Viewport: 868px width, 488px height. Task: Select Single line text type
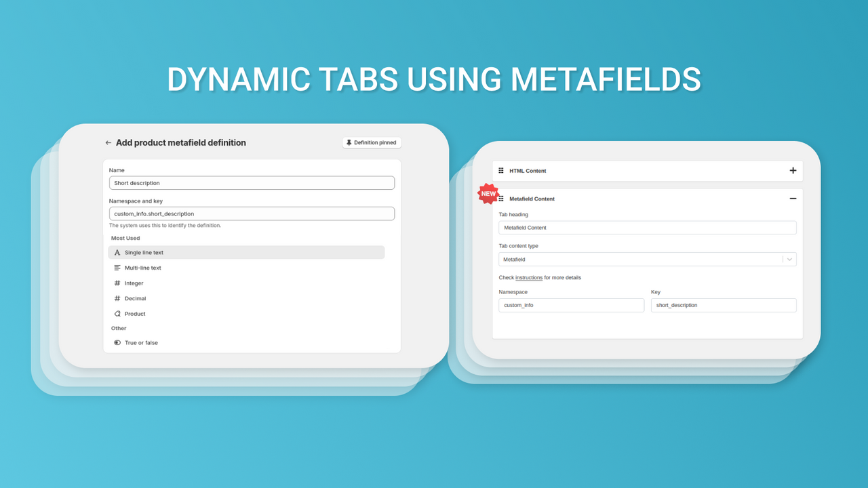pos(246,252)
